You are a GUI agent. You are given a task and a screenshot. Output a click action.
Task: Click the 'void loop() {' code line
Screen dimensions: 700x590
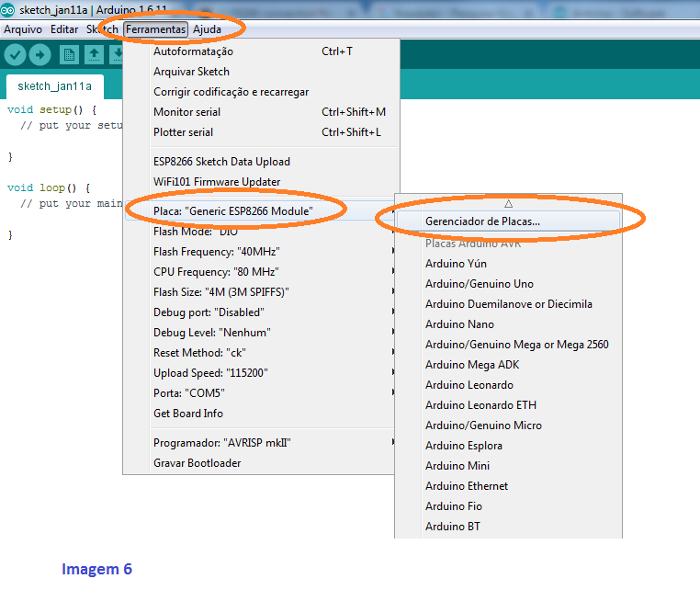pos(49,188)
